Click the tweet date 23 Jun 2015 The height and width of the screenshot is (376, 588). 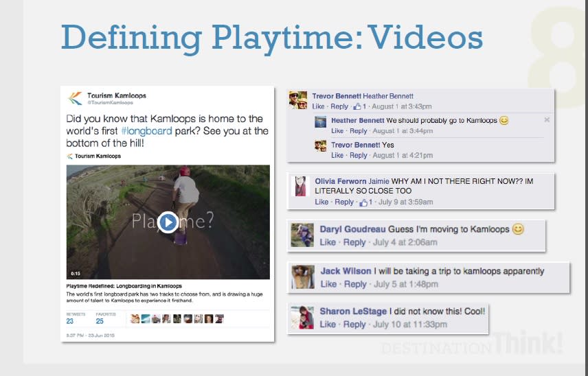[101, 336]
